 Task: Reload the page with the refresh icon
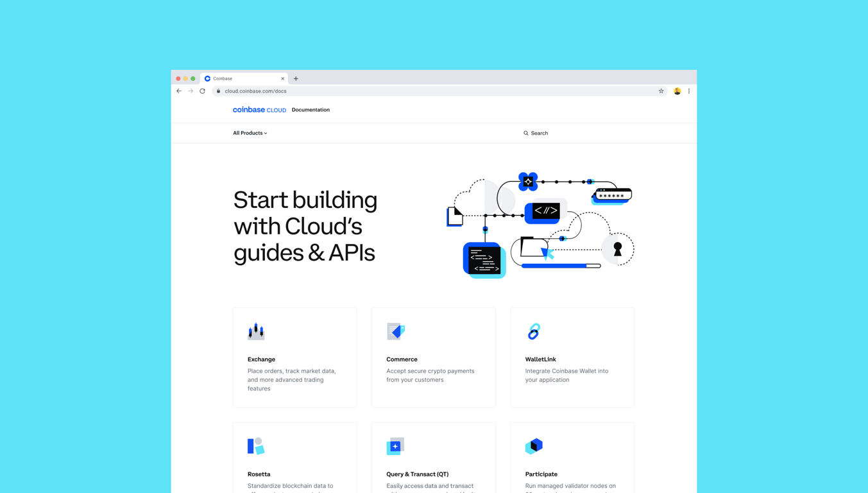203,91
